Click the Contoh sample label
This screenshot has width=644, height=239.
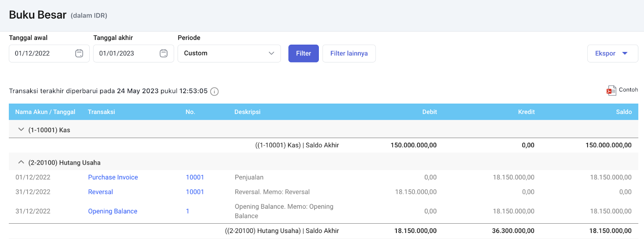[628, 90]
